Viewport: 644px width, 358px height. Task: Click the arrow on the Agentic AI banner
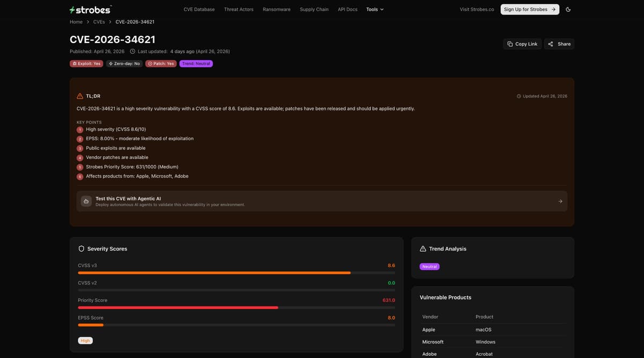click(x=560, y=201)
